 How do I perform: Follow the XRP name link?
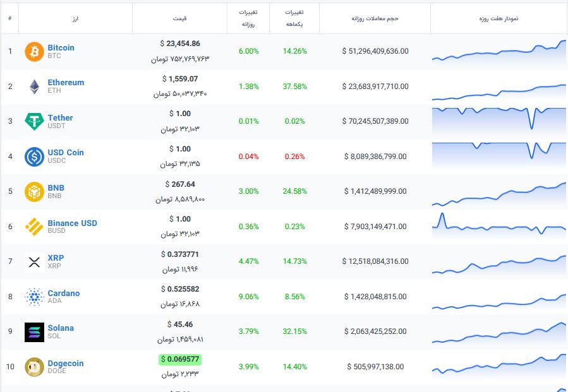(x=56, y=258)
